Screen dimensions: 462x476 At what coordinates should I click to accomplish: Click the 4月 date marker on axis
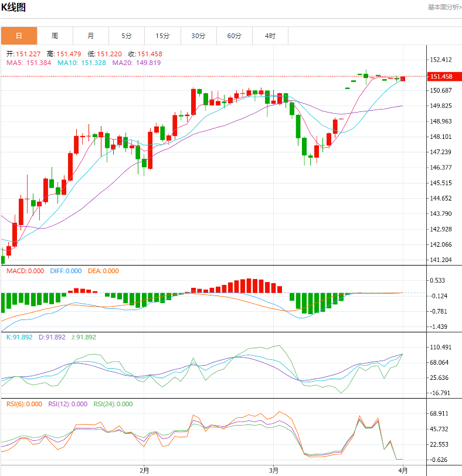(403, 470)
